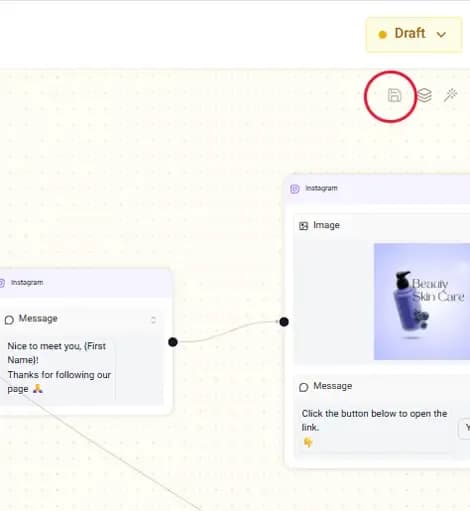
Task: Click the magic wand auto-arrange icon
Action: click(450, 95)
